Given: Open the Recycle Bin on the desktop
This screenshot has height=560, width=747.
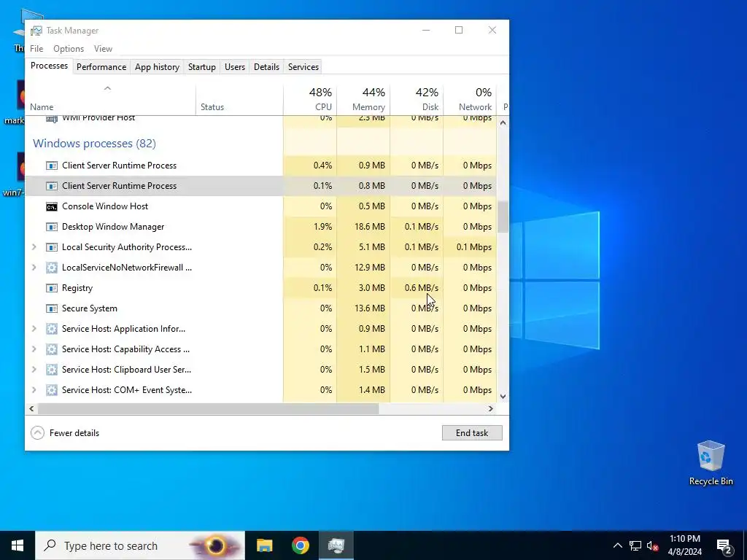Looking at the screenshot, I should 711,463.
